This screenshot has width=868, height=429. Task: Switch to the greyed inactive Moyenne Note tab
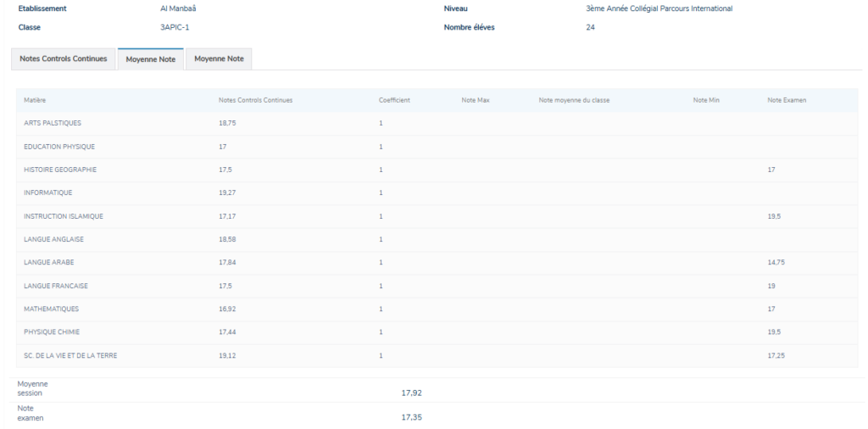pos(219,58)
